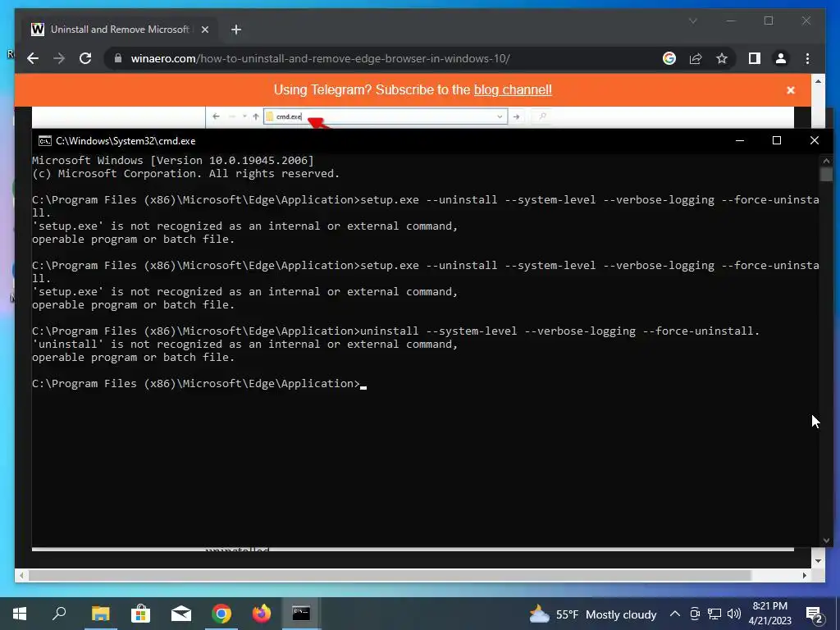Click browser page scroll-down arrow
The width and height of the screenshot is (840, 630).
(818, 561)
